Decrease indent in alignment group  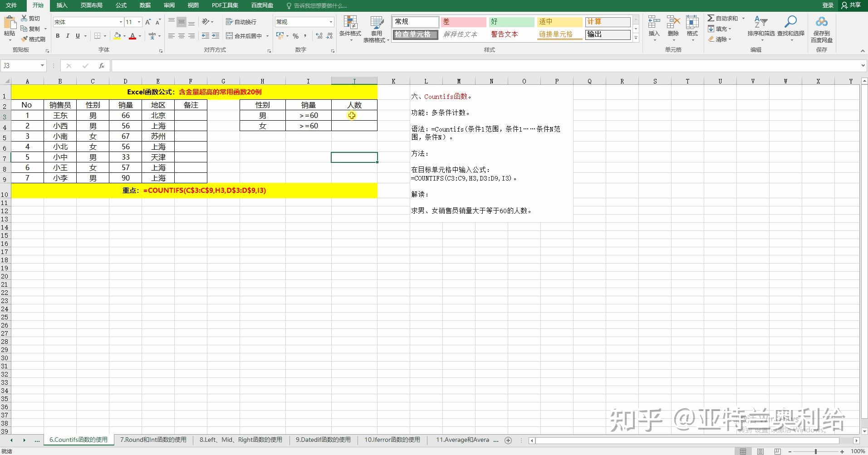click(206, 36)
